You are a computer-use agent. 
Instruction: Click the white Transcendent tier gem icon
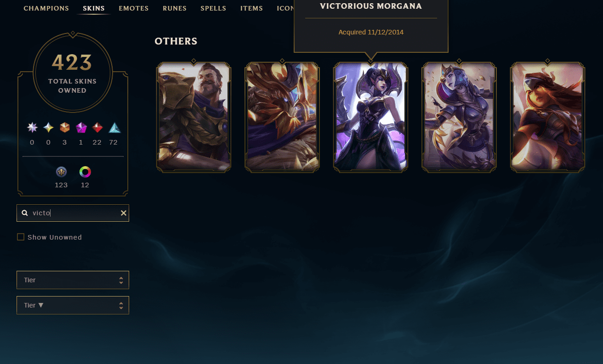click(x=32, y=128)
